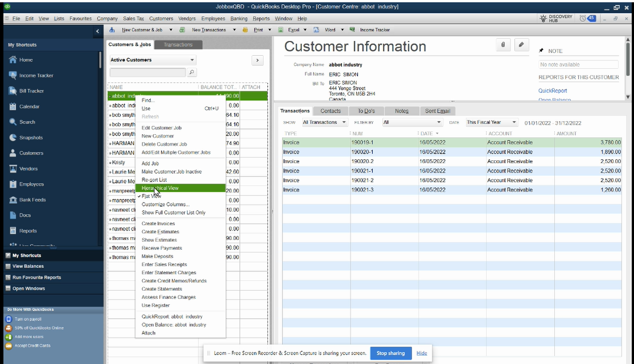This screenshot has width=634, height=364.
Task: Click the No note available field
Action: coord(578,65)
